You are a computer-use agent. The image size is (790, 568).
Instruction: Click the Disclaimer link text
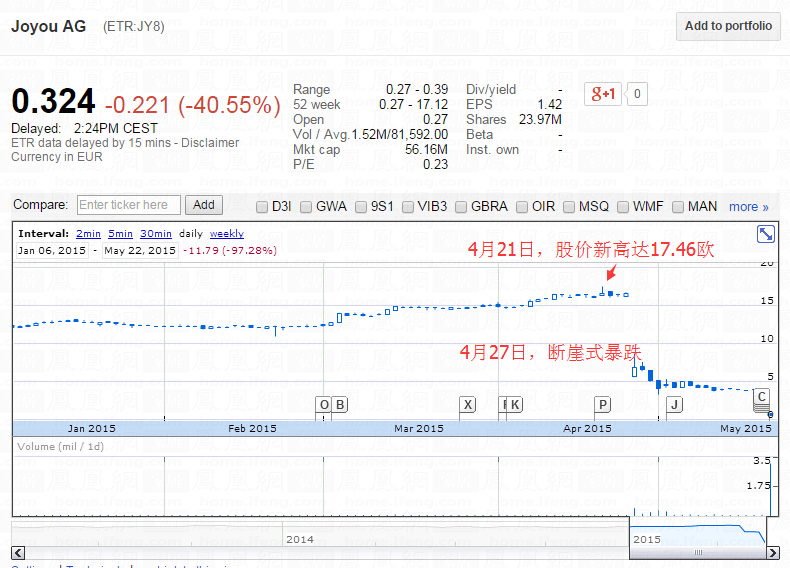210,143
